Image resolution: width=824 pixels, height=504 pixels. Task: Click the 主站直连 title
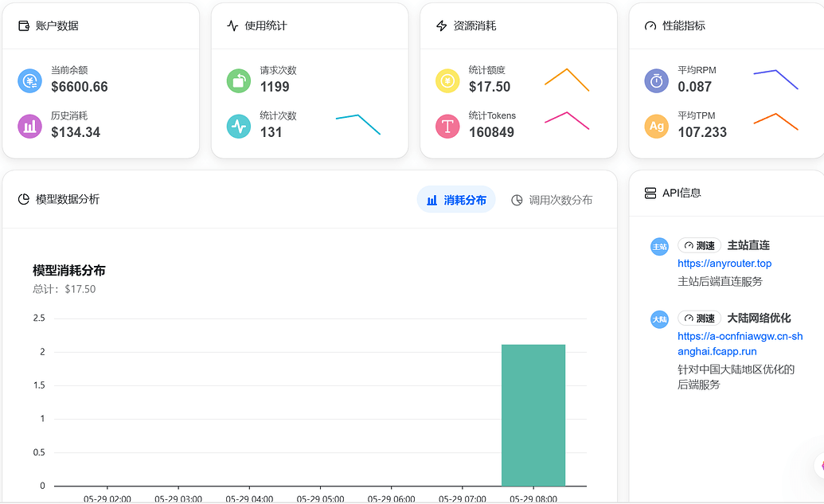pos(748,245)
